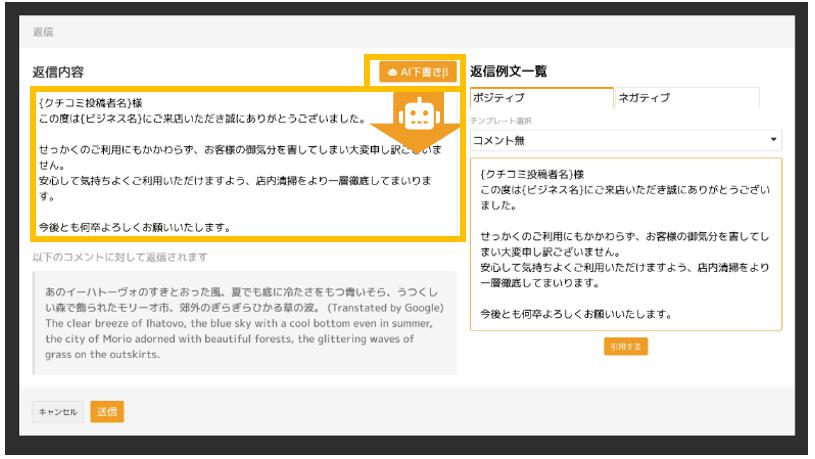Click the template preview text box
Image resolution: width=815 pixels, height=459 pixels.
click(x=626, y=244)
